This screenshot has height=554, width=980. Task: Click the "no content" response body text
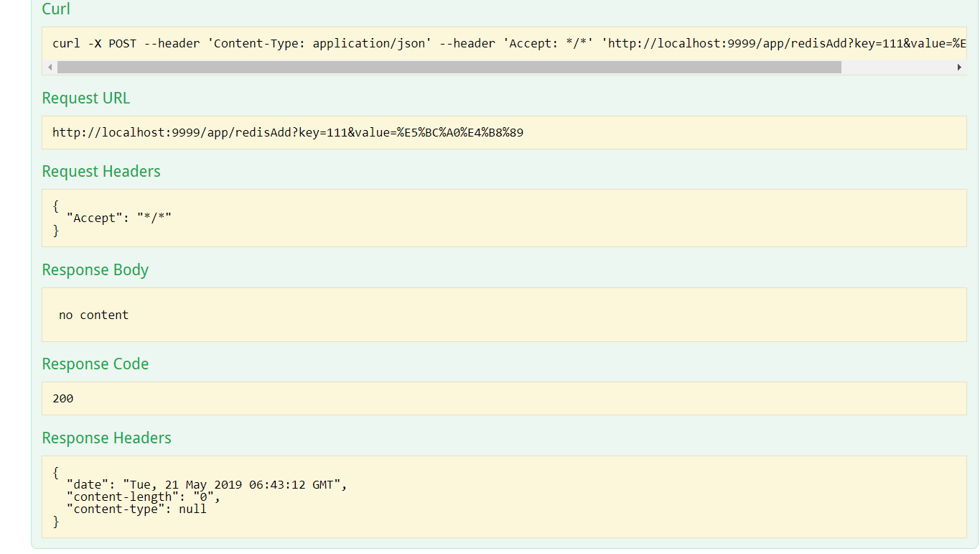pyautogui.click(x=94, y=315)
